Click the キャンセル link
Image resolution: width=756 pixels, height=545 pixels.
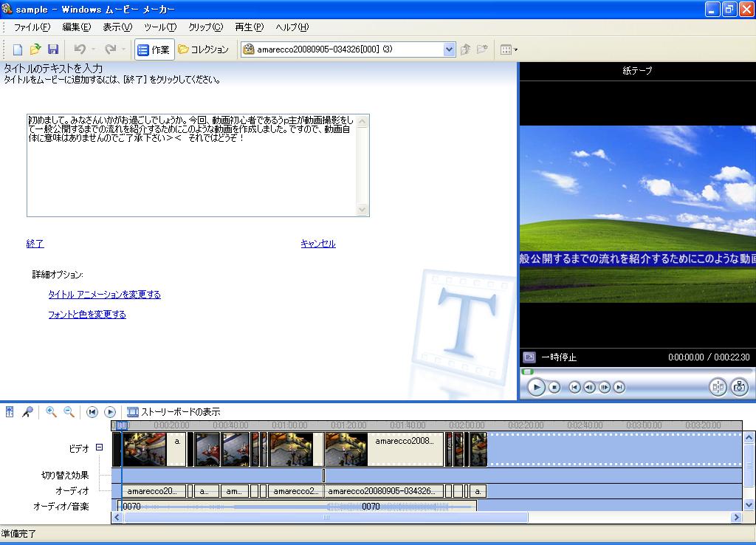pos(318,244)
